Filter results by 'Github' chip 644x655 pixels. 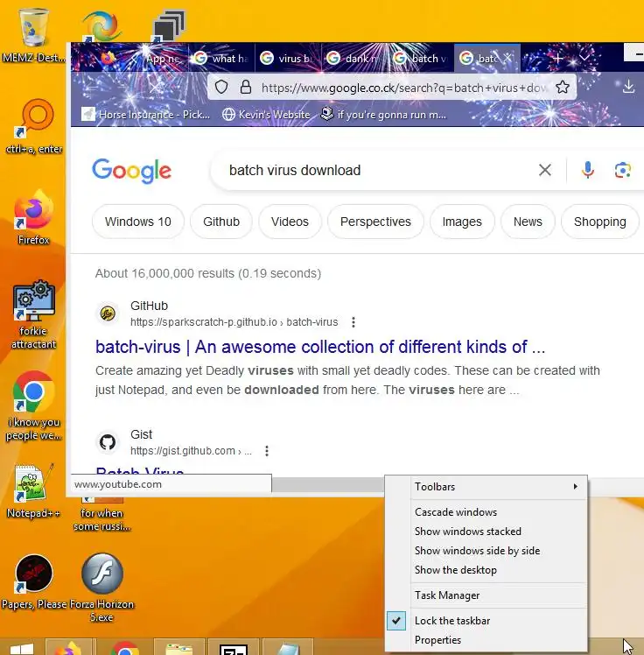[221, 222]
